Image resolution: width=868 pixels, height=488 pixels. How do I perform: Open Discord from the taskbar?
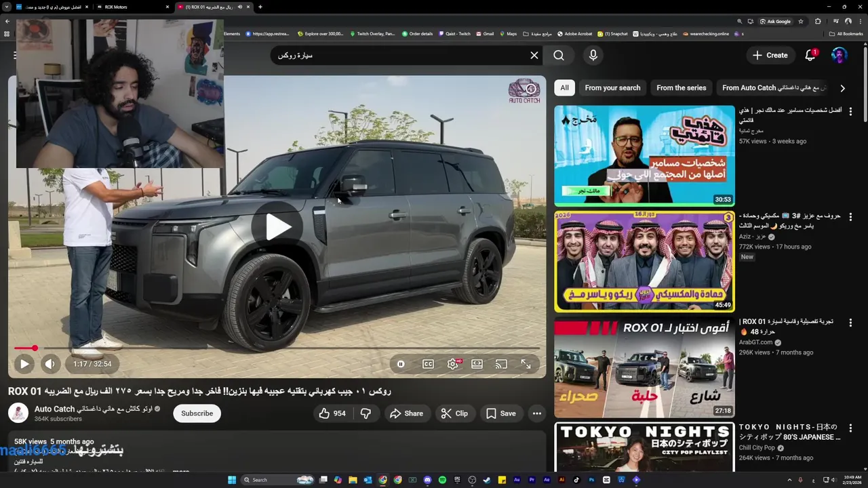(427, 480)
